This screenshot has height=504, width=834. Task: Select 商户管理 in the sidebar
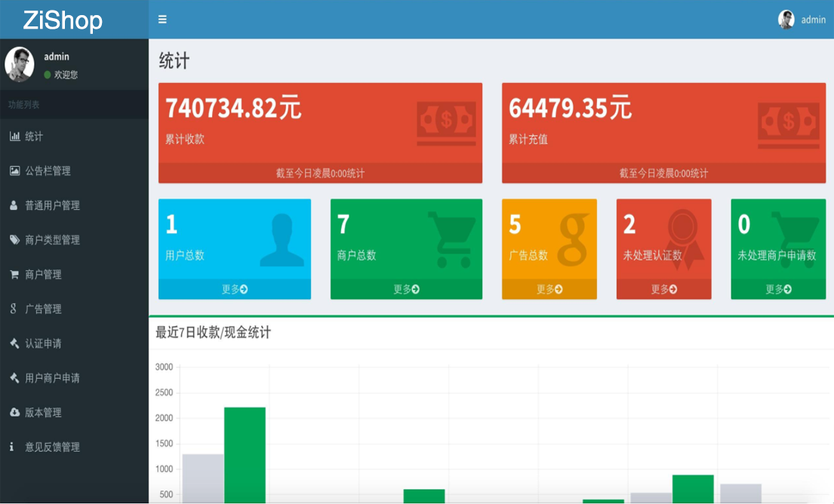[74, 275]
